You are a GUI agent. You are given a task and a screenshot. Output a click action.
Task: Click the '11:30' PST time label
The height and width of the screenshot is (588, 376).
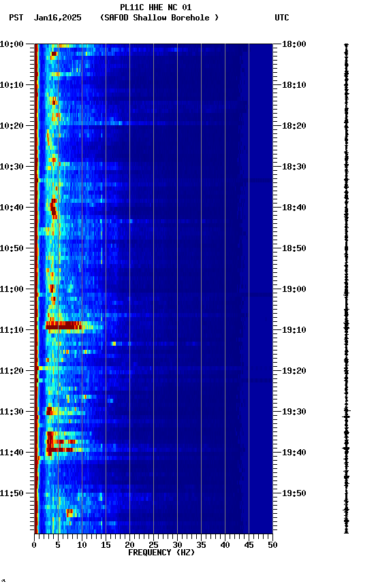tap(12, 412)
